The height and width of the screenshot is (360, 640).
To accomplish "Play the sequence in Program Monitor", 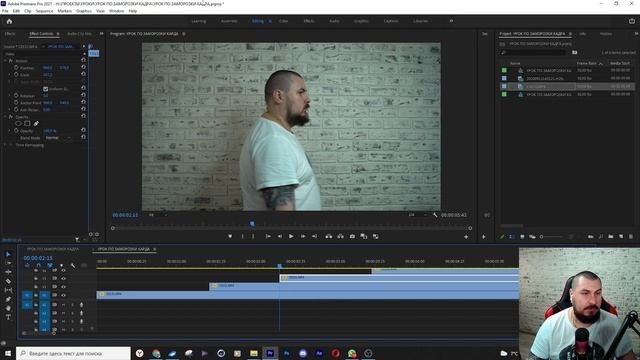I will 291,236.
